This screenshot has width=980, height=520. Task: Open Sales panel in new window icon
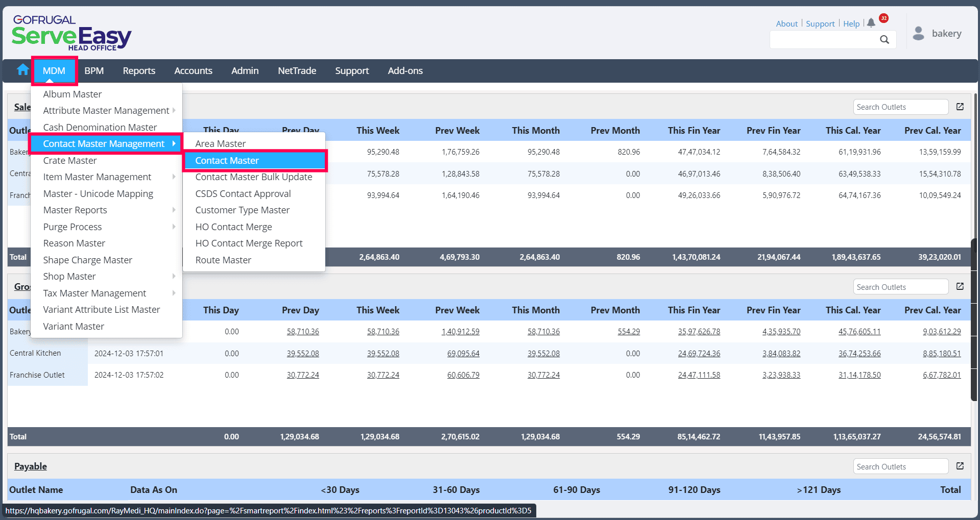click(x=960, y=107)
